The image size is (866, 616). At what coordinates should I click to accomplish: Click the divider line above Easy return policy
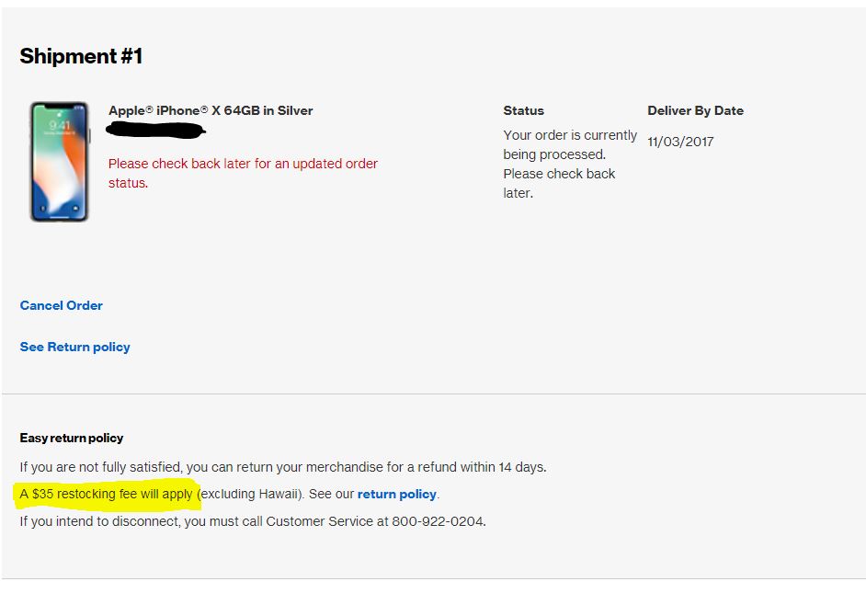tap(434, 394)
